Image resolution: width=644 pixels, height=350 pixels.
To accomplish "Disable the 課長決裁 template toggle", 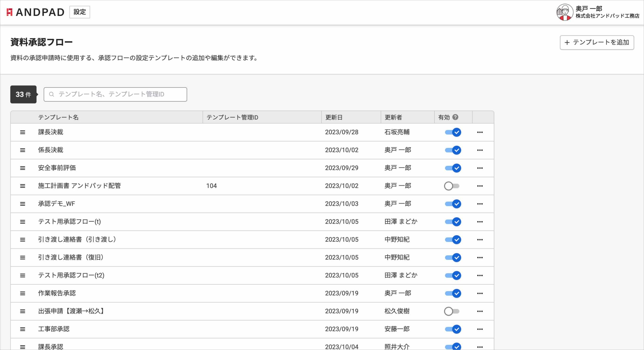I will coord(453,132).
